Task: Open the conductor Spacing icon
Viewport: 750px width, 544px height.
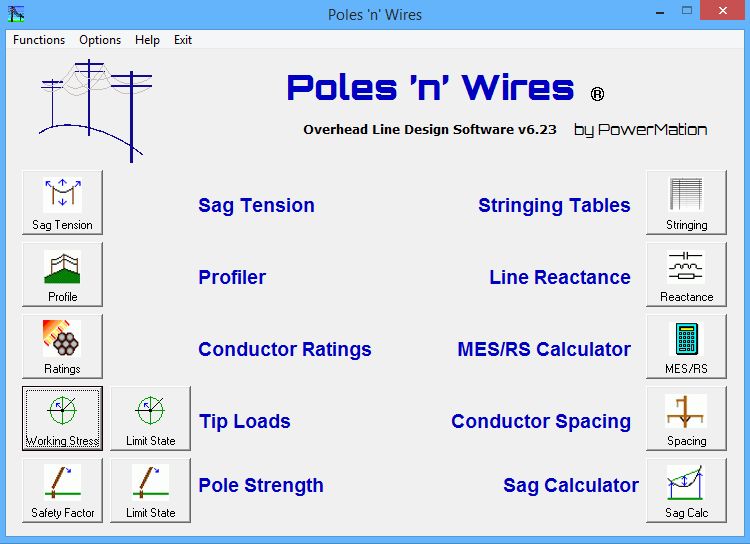Action: pos(686,418)
